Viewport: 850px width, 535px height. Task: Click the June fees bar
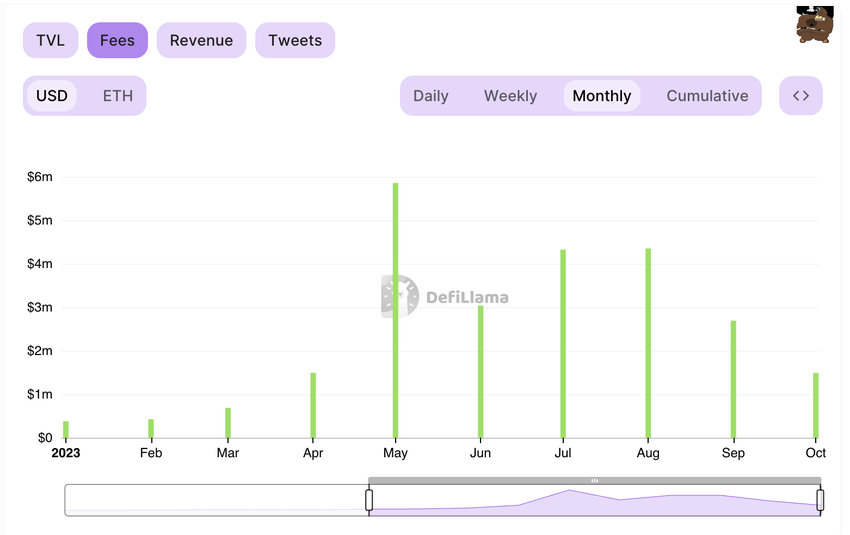[480, 372]
